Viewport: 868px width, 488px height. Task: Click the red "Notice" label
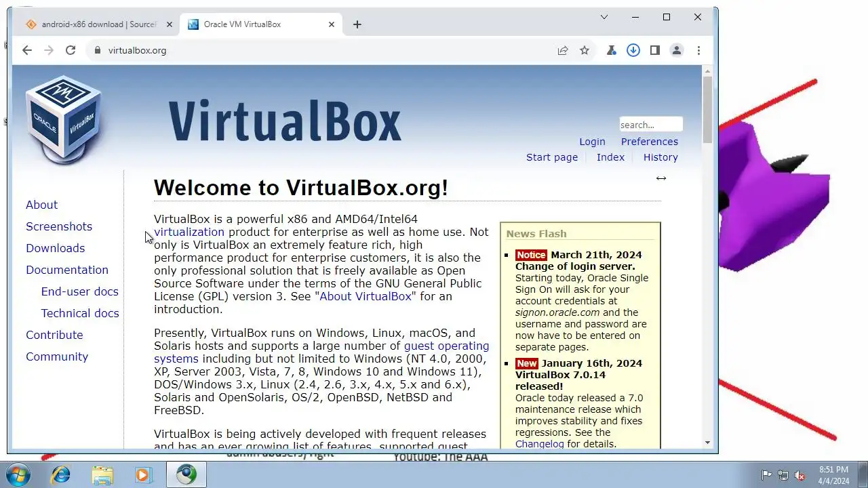531,255
